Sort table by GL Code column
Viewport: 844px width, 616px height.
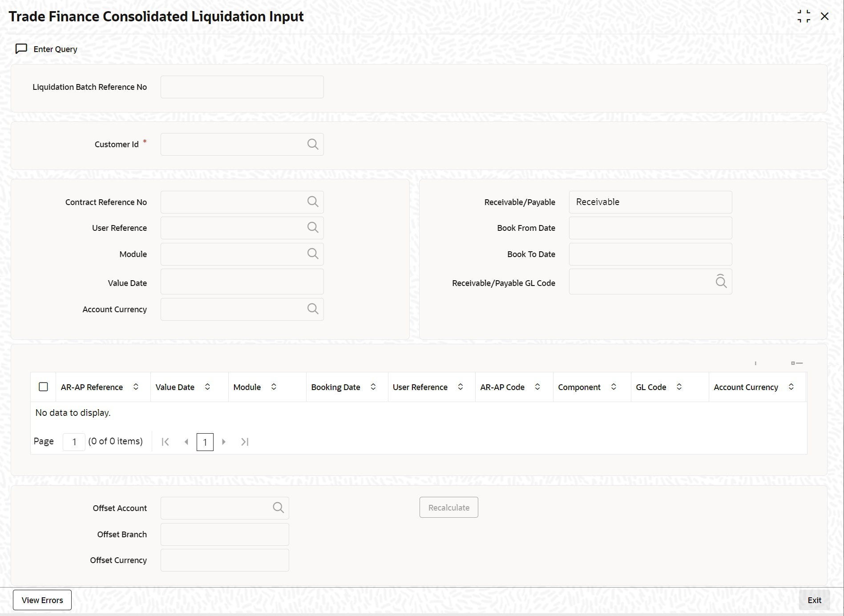coord(679,387)
